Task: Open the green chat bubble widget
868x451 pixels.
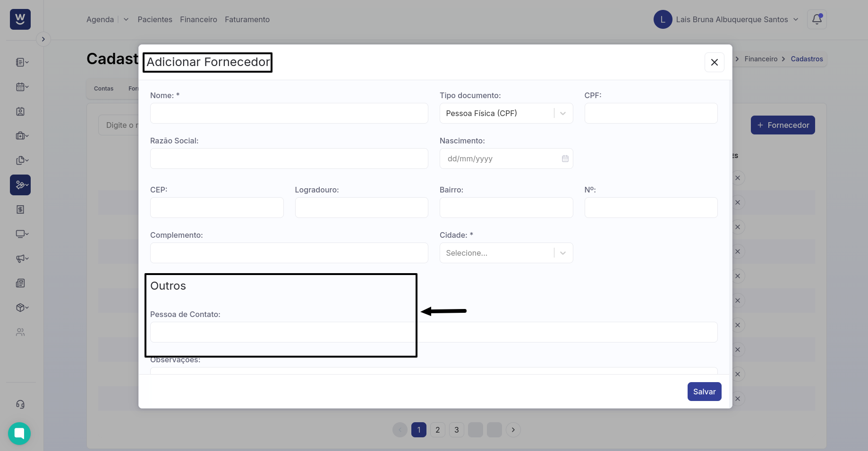Action: click(x=19, y=434)
